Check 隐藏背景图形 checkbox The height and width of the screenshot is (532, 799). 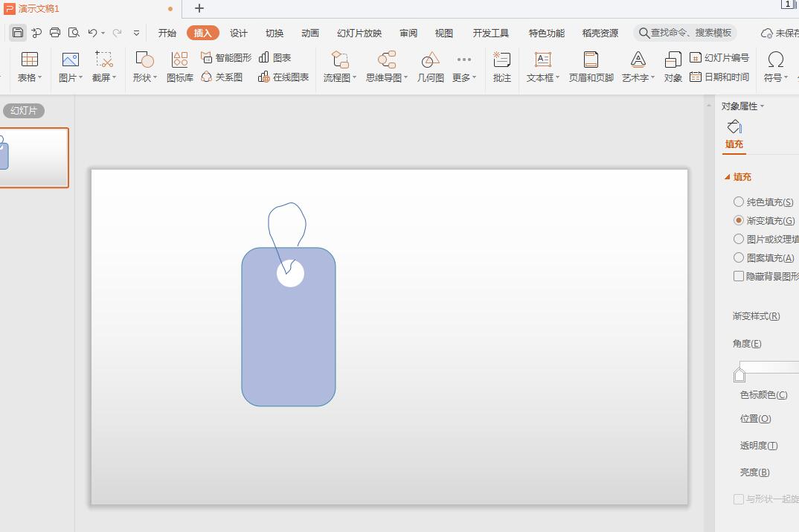[738, 276]
